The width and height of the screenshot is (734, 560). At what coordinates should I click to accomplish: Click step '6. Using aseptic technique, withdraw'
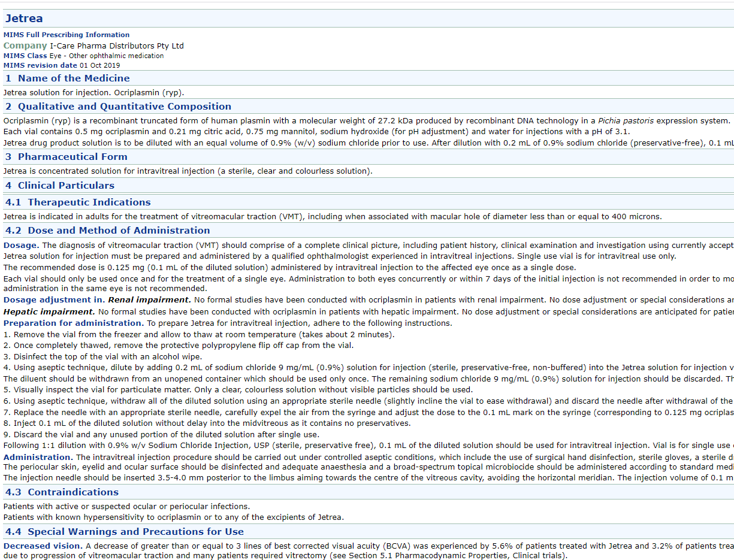(x=368, y=401)
